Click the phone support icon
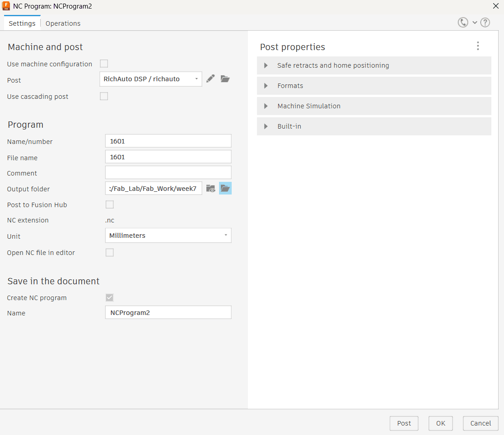 pos(463,23)
